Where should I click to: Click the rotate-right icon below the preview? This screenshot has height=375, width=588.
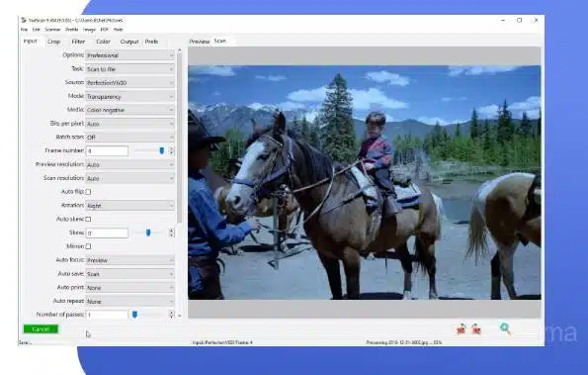(476, 328)
